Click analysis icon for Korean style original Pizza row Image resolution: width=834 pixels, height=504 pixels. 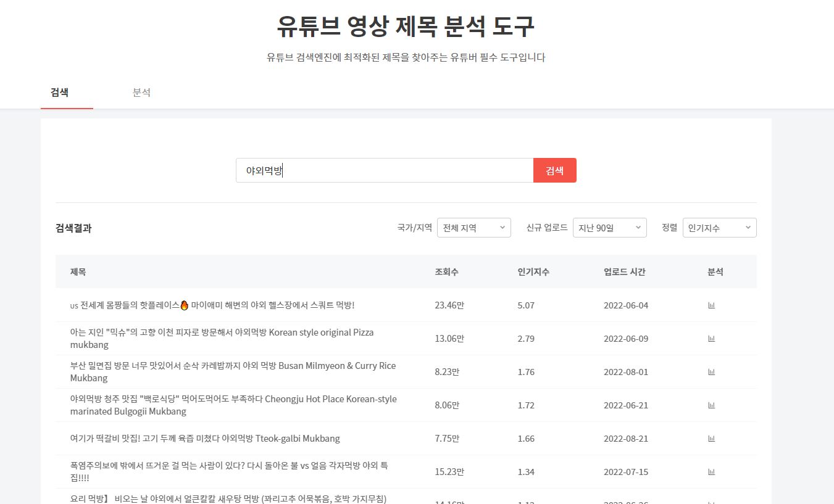point(711,339)
